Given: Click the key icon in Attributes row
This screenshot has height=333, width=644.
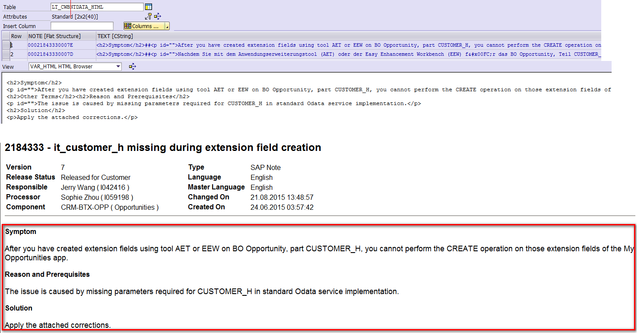Looking at the screenshot, I should pyautogui.click(x=149, y=16).
